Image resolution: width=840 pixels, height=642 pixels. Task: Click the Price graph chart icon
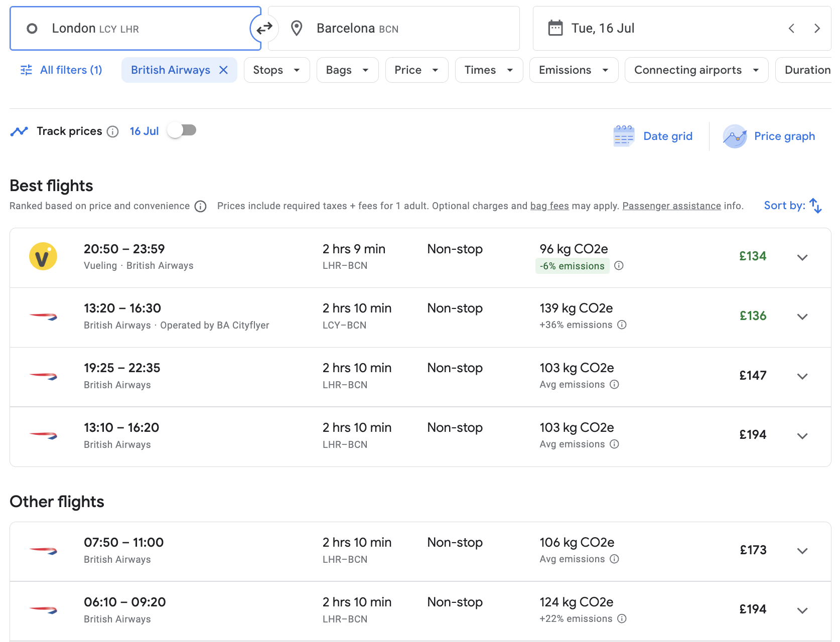[735, 136]
